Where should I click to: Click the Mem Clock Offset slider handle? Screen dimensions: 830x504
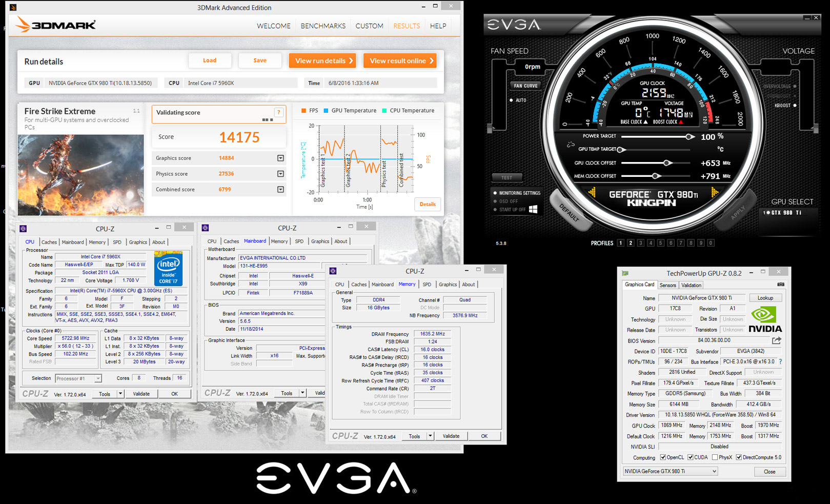pyautogui.click(x=655, y=176)
